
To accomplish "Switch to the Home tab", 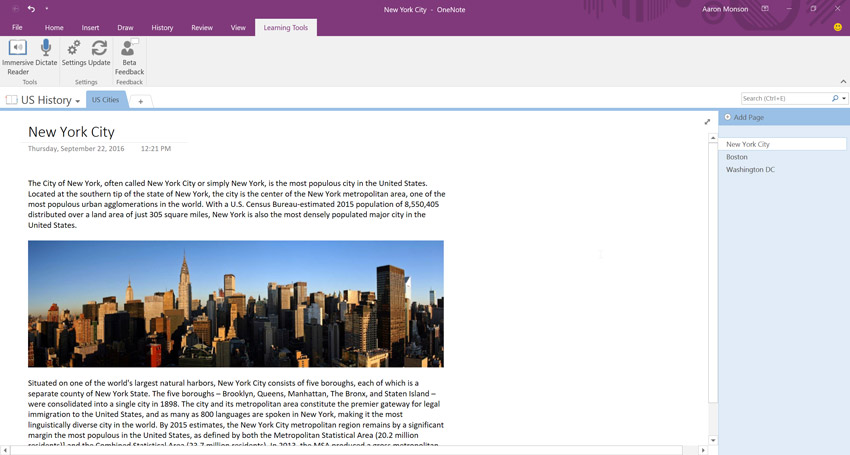I will (54, 27).
